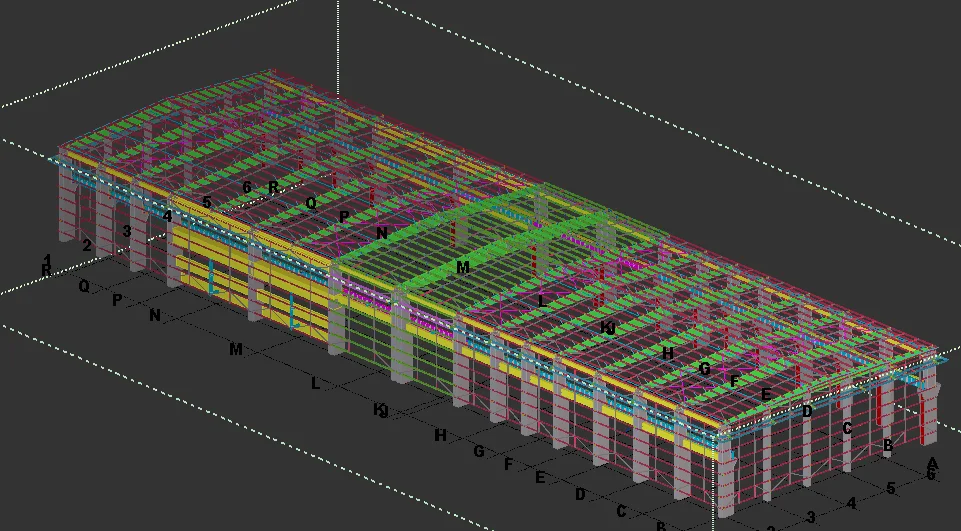Click grid label 6 next to roof label R
Screen dimensions: 961x531
click(246, 187)
